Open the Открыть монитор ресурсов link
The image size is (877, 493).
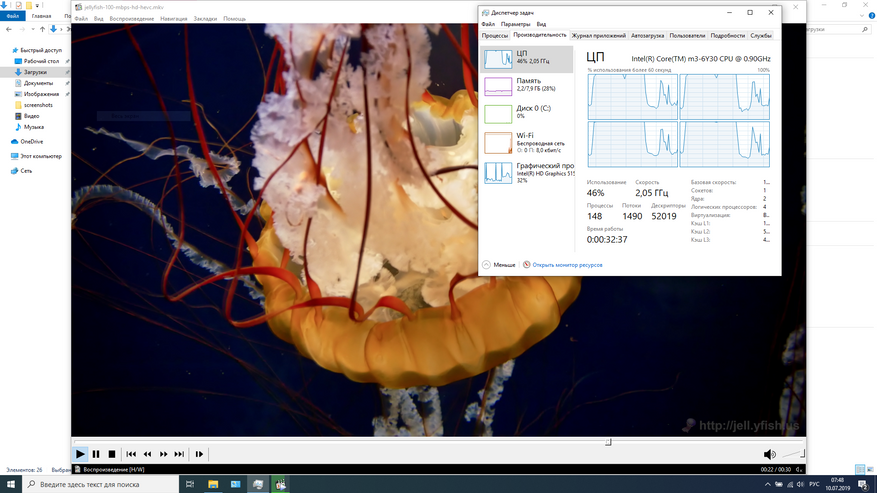click(x=566, y=265)
